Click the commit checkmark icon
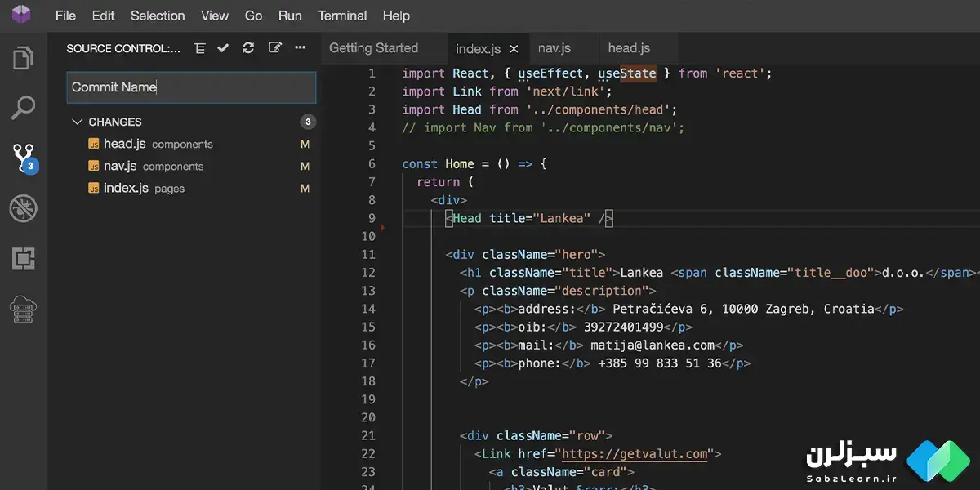 223,48
